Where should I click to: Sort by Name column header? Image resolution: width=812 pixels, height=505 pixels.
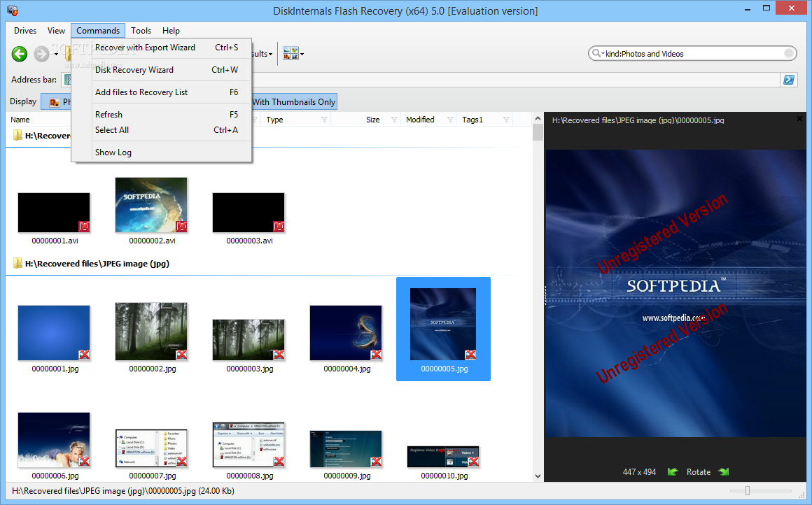(x=20, y=120)
